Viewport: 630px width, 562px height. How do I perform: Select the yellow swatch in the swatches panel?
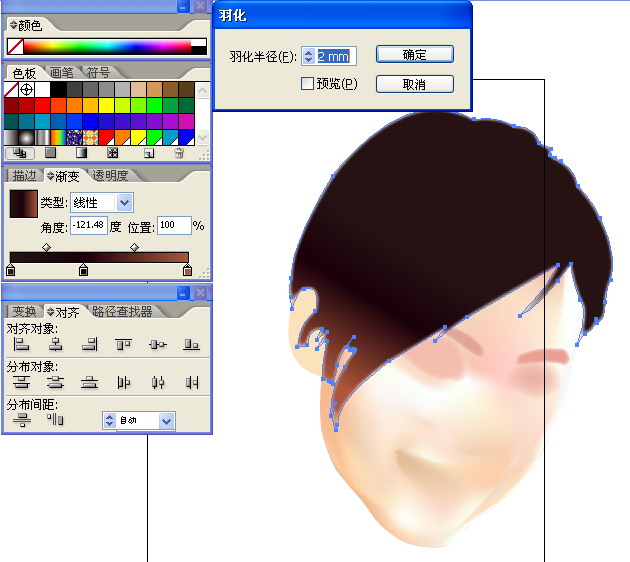tap(107, 105)
